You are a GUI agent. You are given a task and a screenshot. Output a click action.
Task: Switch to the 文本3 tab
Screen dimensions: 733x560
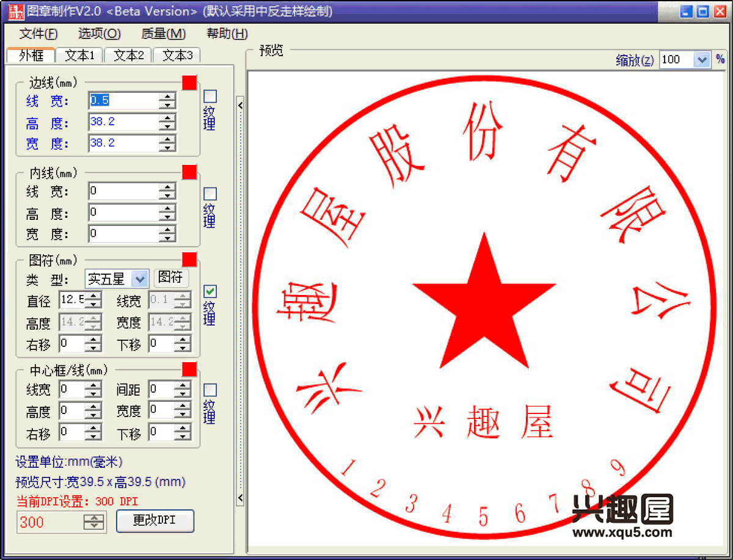coord(177,56)
